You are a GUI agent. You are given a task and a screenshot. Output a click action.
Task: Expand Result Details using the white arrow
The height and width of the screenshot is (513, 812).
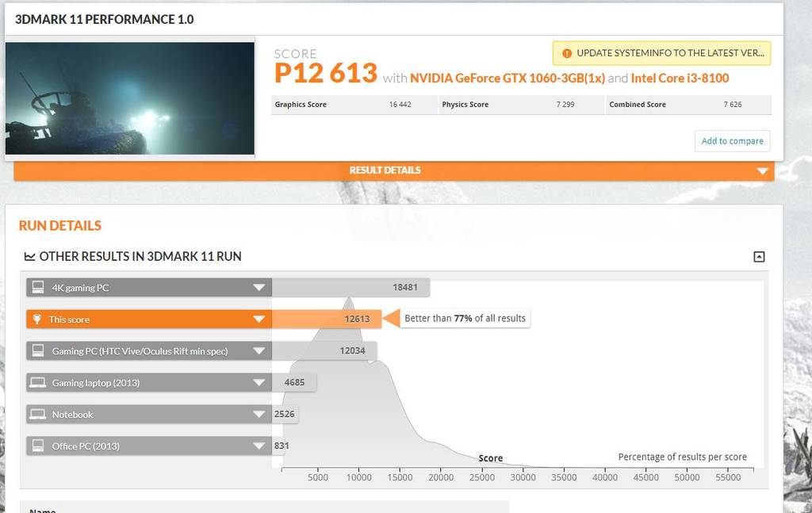point(762,170)
